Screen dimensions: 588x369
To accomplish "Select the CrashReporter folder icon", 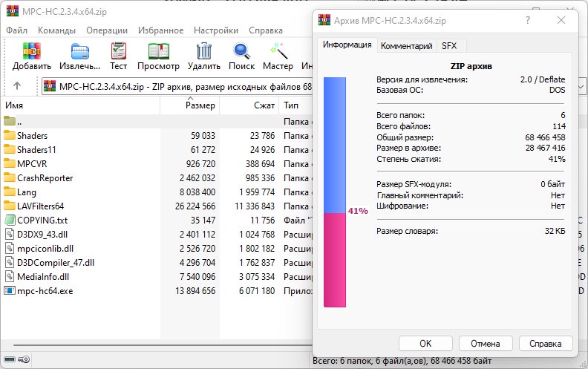I will tap(10, 177).
